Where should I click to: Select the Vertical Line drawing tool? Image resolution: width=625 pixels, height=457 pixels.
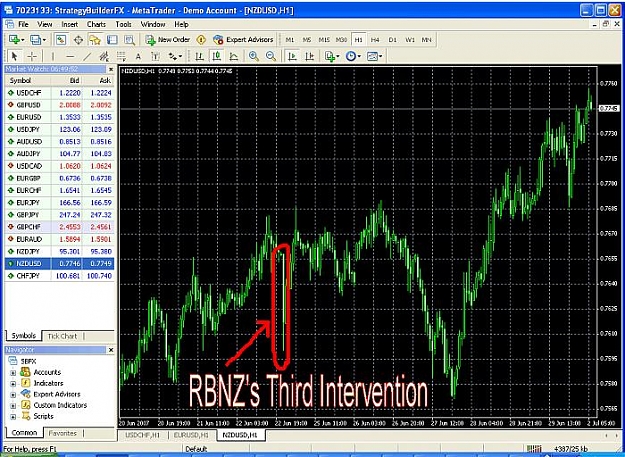pyautogui.click(x=52, y=56)
